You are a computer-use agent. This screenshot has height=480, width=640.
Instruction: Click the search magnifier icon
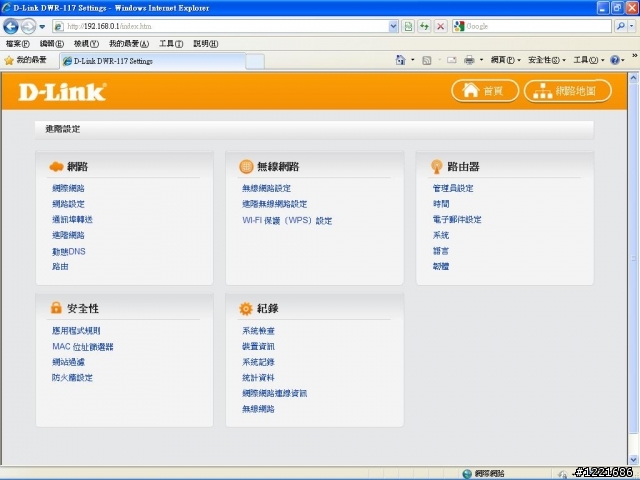tap(621, 27)
